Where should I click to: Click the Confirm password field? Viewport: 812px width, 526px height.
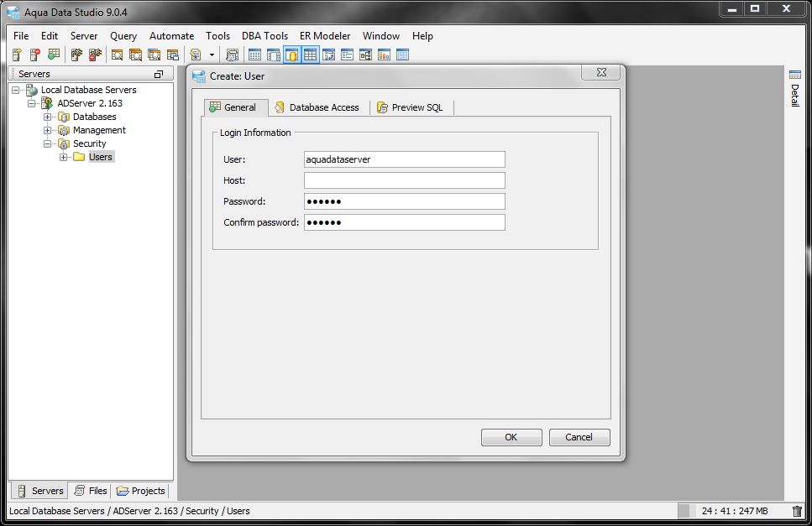click(405, 222)
